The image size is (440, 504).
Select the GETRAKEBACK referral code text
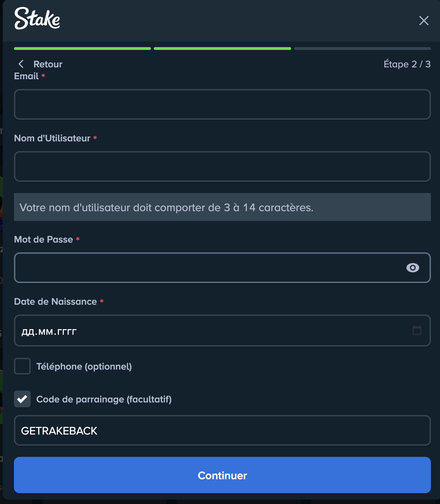[x=59, y=430]
